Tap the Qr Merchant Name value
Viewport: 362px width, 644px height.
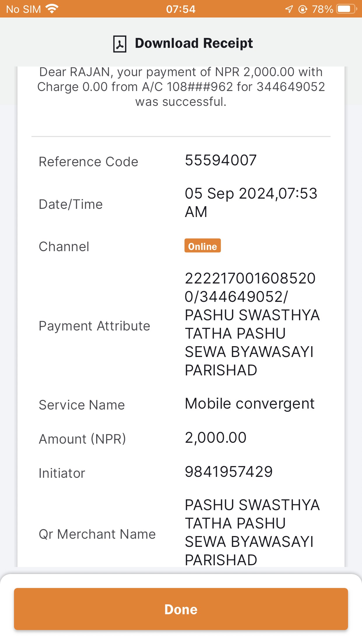tap(252, 532)
